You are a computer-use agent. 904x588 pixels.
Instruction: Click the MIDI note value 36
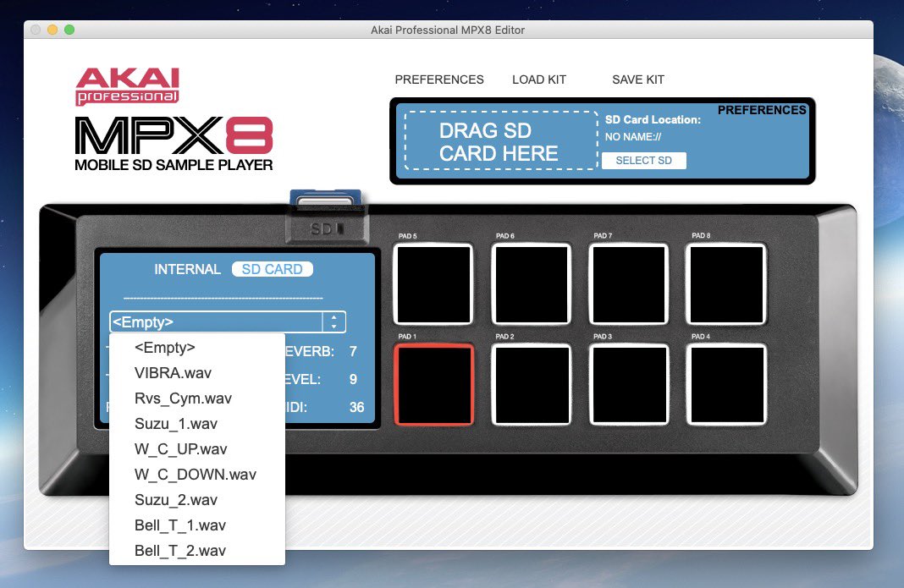(x=357, y=407)
